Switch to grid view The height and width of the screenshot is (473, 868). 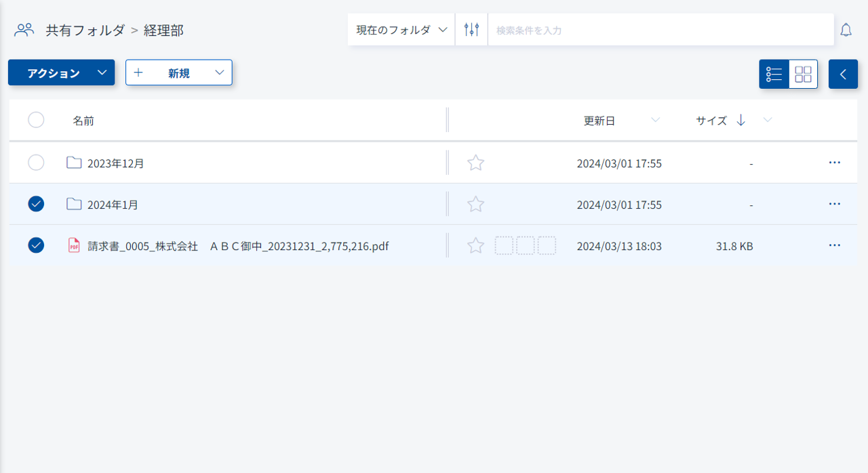point(803,74)
